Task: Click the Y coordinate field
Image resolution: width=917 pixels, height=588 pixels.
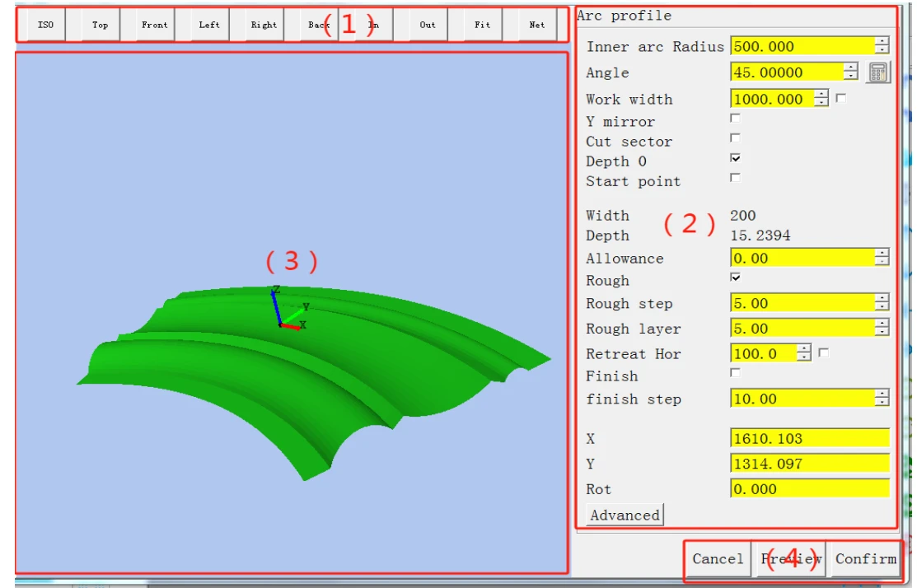Action: tap(810, 463)
